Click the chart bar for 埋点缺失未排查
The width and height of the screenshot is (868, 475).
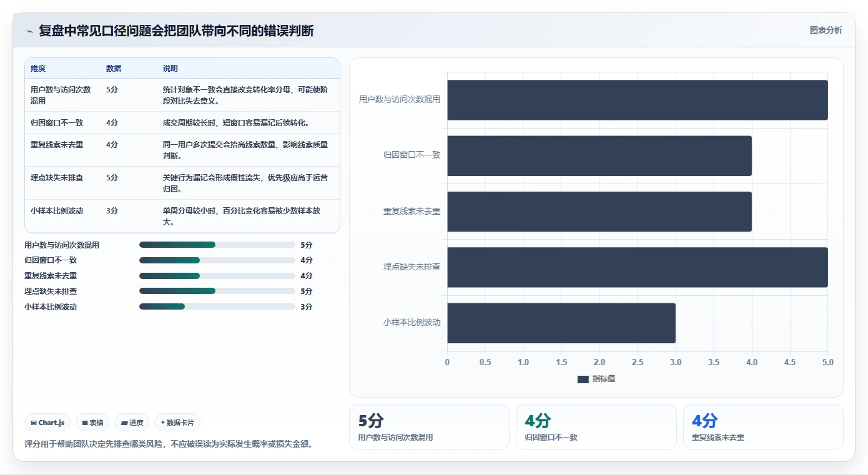click(638, 267)
